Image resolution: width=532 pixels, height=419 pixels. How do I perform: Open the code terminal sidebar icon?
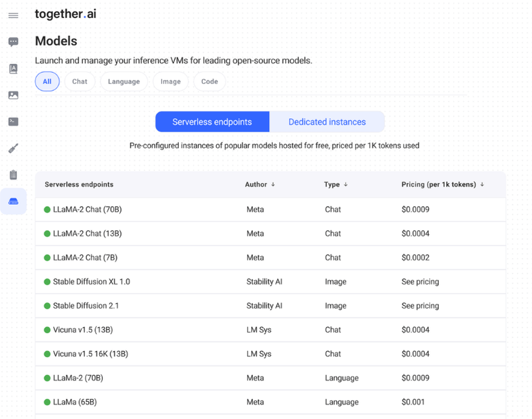(x=13, y=121)
